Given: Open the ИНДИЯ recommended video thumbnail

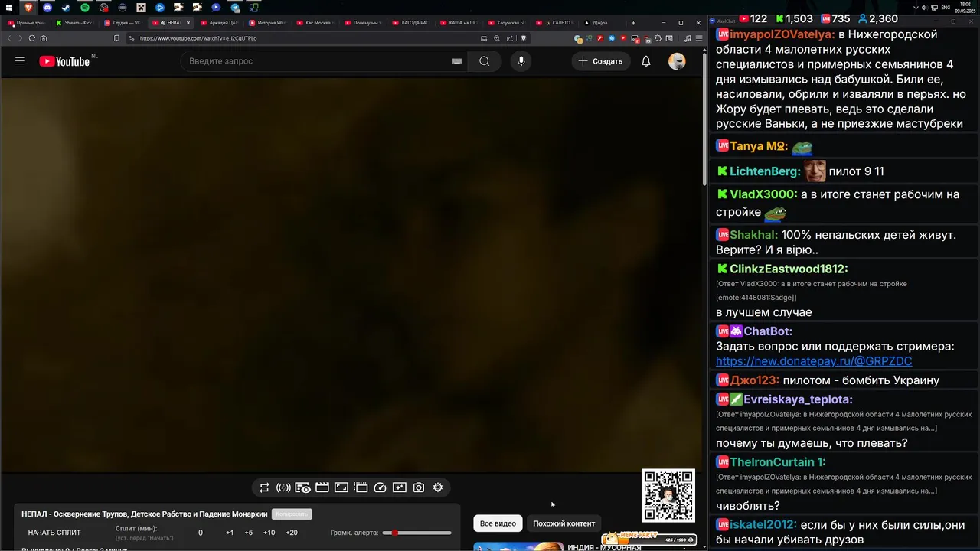Looking at the screenshot, I should (518, 546).
